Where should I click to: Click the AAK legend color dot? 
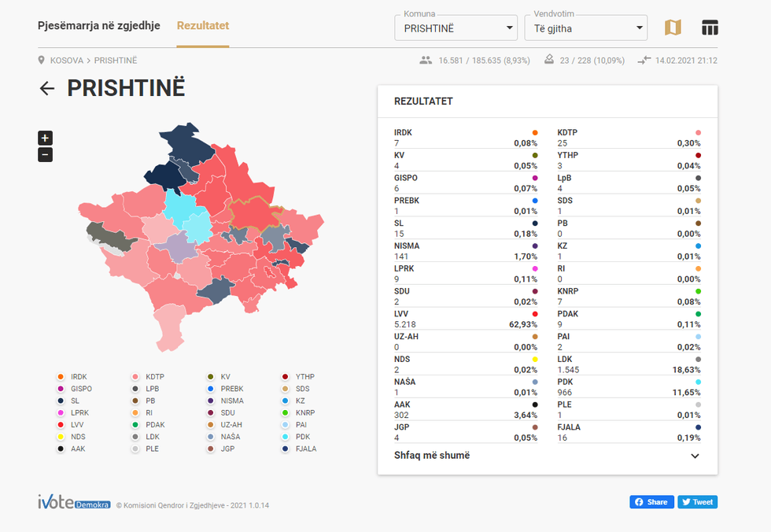(60, 449)
